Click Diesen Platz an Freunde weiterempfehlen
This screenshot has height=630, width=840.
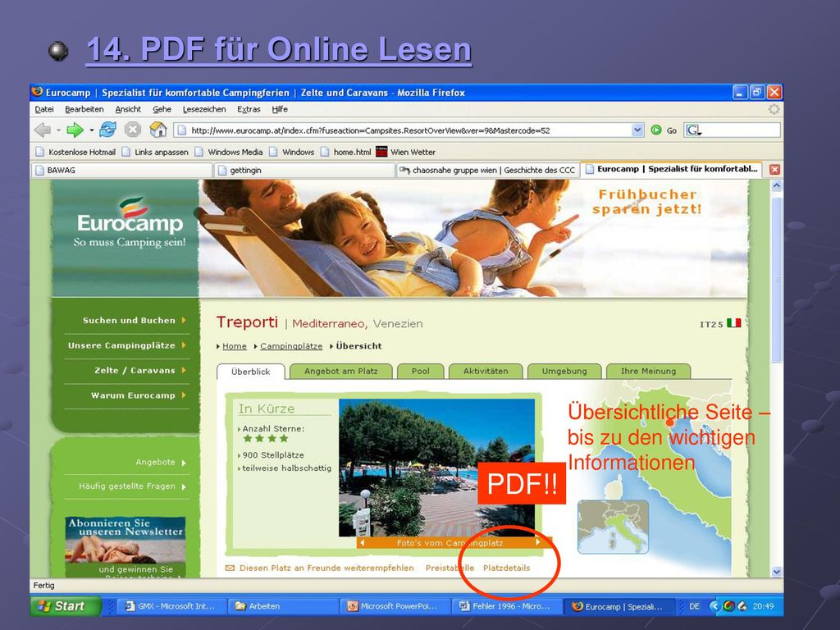coord(326,568)
